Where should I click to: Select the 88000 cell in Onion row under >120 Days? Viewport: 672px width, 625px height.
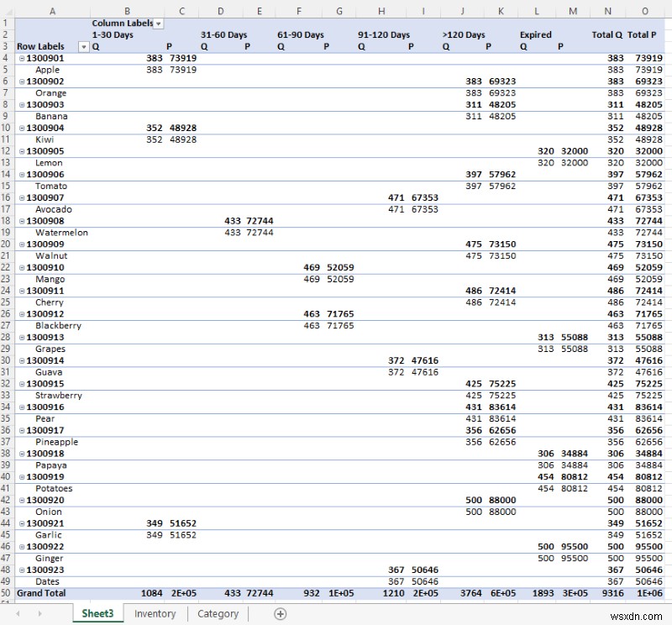[501, 512]
